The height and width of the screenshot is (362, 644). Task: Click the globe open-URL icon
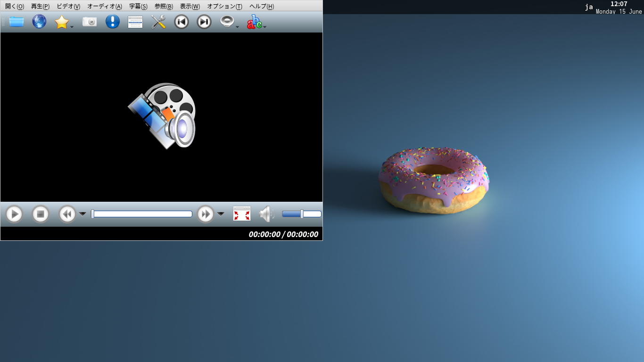[39, 22]
